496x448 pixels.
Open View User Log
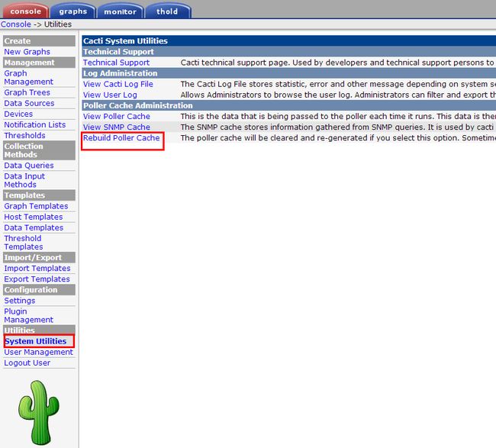coord(110,95)
